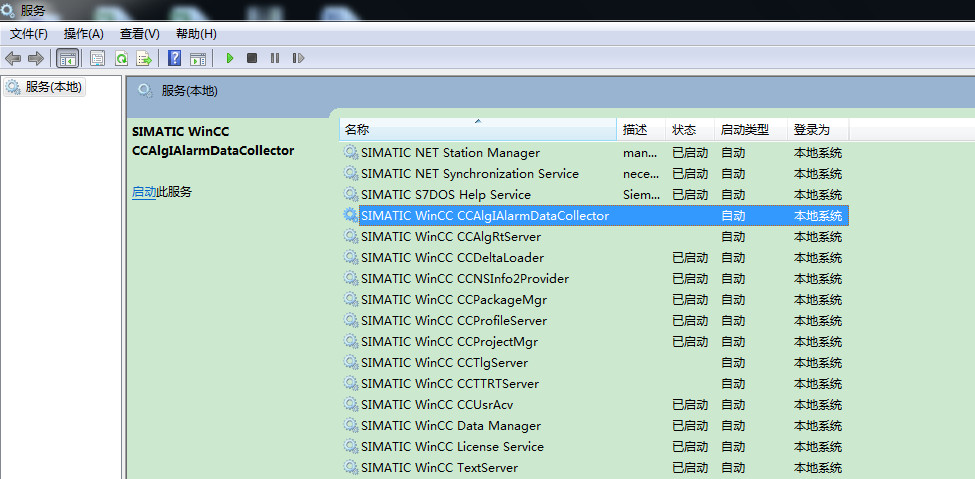The width and height of the screenshot is (975, 479).
Task: Click gear icon beside CCPackageMgr
Action: click(x=351, y=300)
